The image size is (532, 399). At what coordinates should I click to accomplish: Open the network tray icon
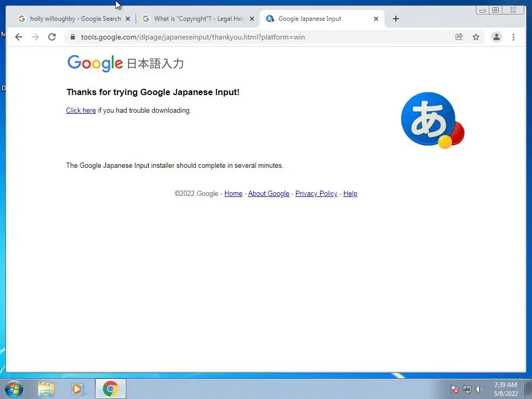click(467, 389)
